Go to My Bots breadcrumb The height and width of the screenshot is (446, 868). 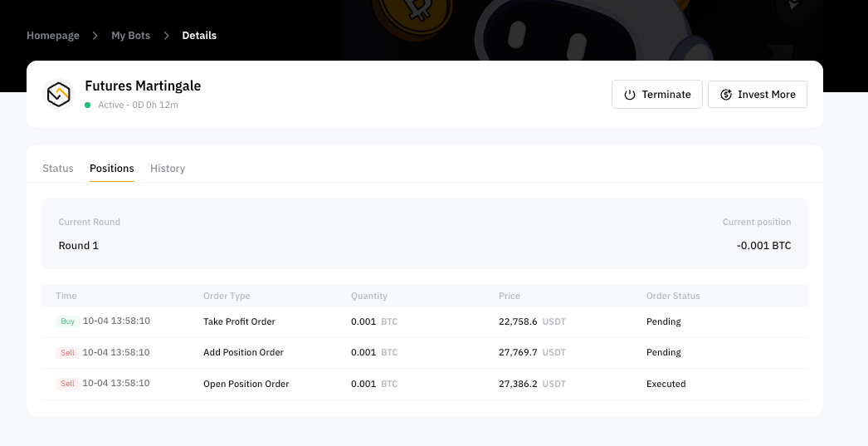pos(130,36)
